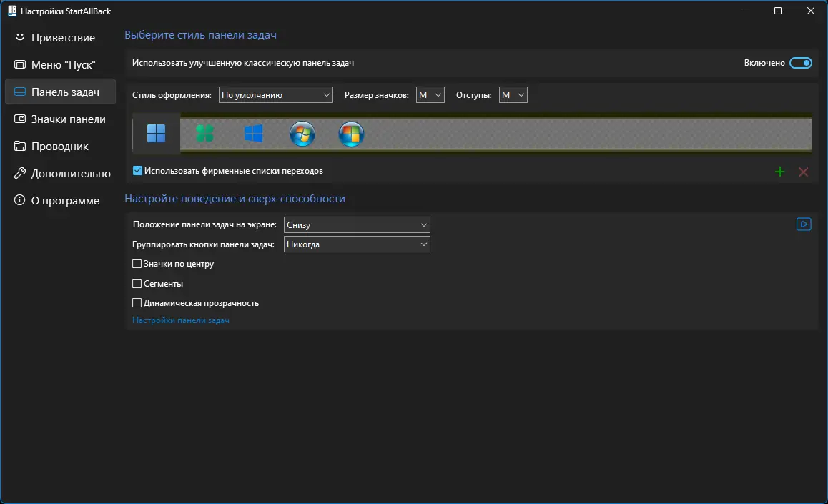Enable the 'Значки по центру' checkbox
The height and width of the screenshot is (504, 828).
click(137, 263)
